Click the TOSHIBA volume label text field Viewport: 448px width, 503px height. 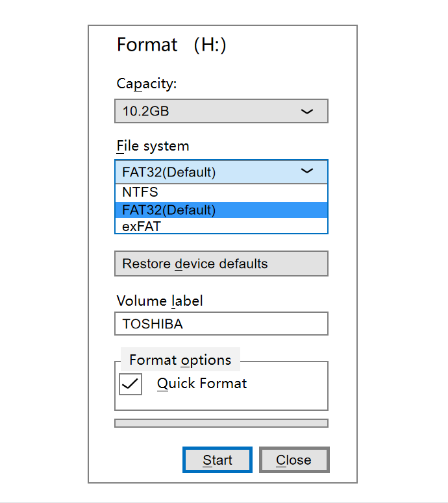point(221,324)
